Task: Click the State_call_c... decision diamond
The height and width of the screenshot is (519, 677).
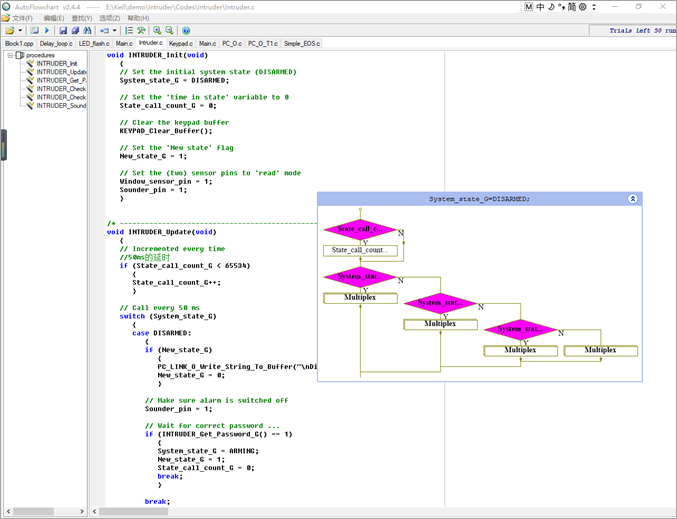Action: [359, 229]
